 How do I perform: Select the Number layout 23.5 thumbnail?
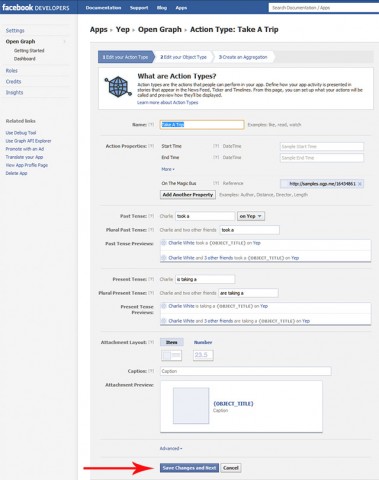point(203,355)
